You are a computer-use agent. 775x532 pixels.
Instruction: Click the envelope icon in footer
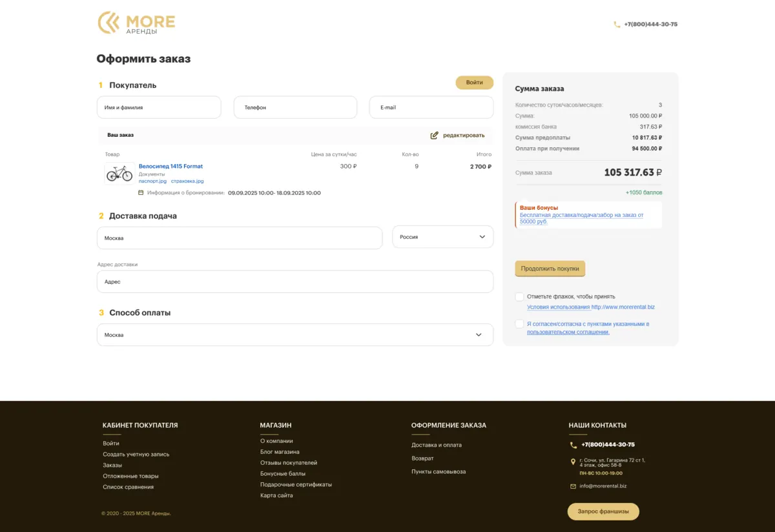click(573, 486)
